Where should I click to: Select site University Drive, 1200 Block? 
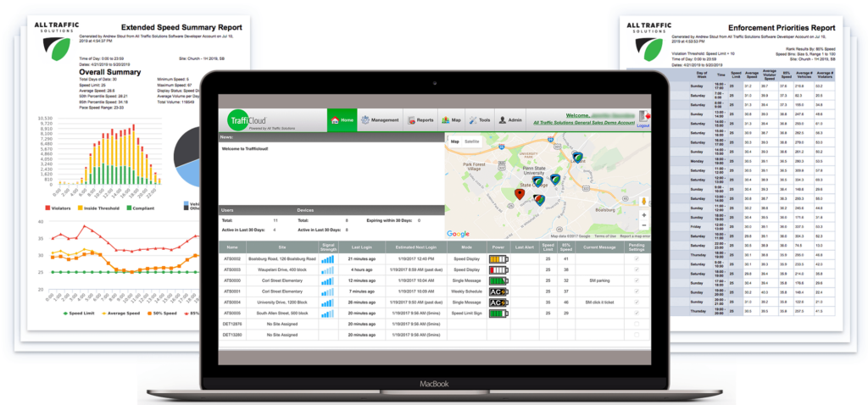pyautogui.click(x=282, y=302)
